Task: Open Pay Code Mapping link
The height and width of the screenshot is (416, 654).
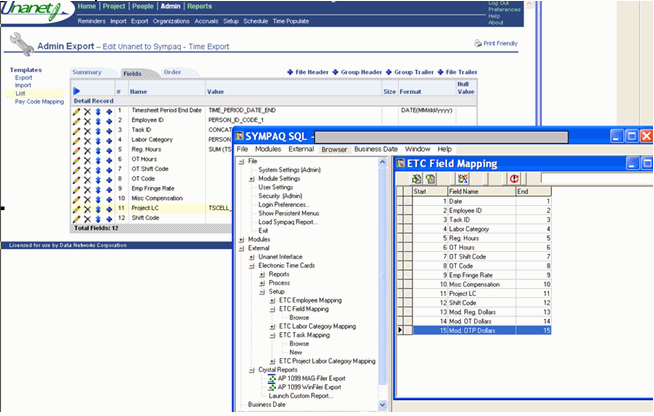Action: coord(40,101)
